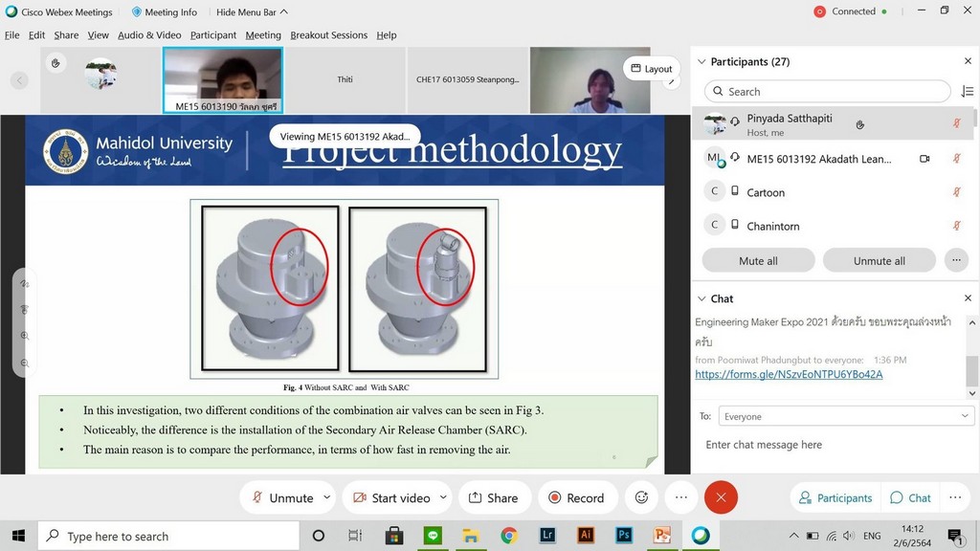Click the muted mic icon for Cartoon
Image resolution: width=980 pixels, height=551 pixels.
click(x=956, y=192)
